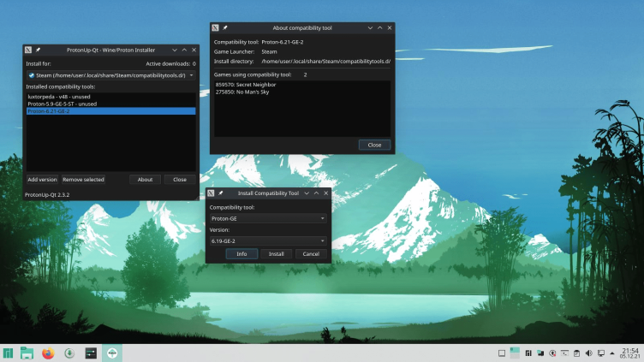Open the file manager from taskbar
The width and height of the screenshot is (644, 362).
click(x=27, y=353)
